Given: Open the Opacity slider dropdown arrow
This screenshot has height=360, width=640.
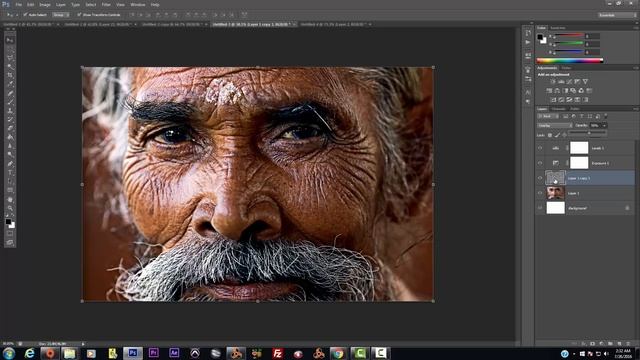Looking at the screenshot, I should 604,126.
